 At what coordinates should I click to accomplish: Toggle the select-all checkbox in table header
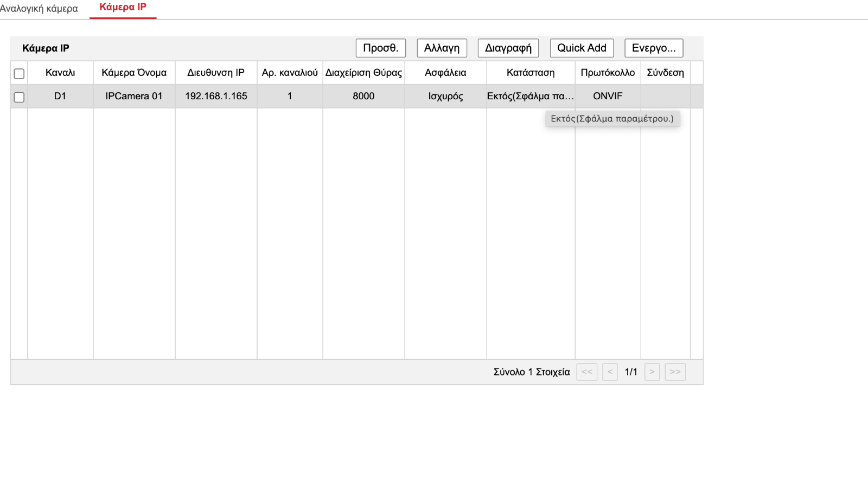pos(19,74)
